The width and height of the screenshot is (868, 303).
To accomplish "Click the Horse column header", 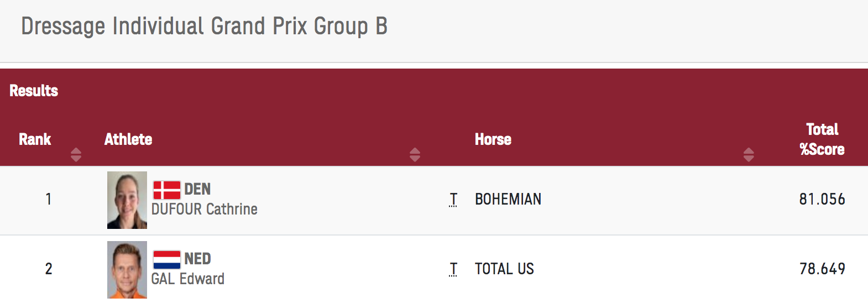I will tap(493, 139).
